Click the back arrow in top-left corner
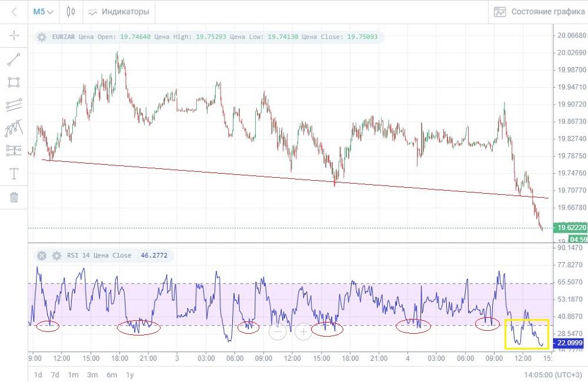Viewport: 588px width, 382px height. 14,12
